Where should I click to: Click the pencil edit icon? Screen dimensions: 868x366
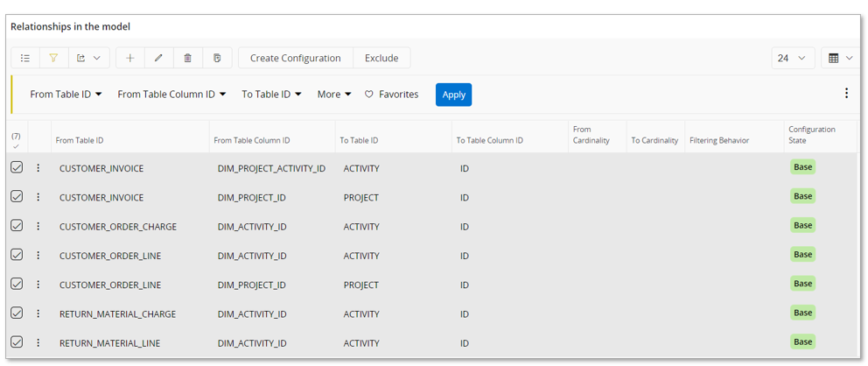click(158, 59)
